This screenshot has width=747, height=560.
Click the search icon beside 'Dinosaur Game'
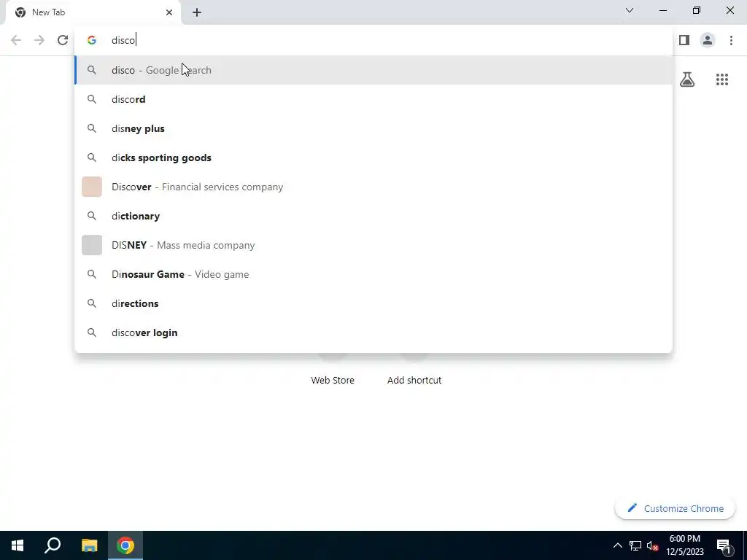[92, 274]
